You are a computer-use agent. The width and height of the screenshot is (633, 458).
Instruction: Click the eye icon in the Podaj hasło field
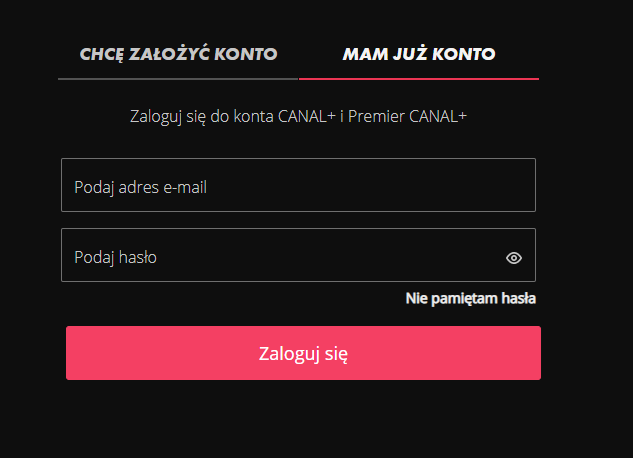pos(514,257)
